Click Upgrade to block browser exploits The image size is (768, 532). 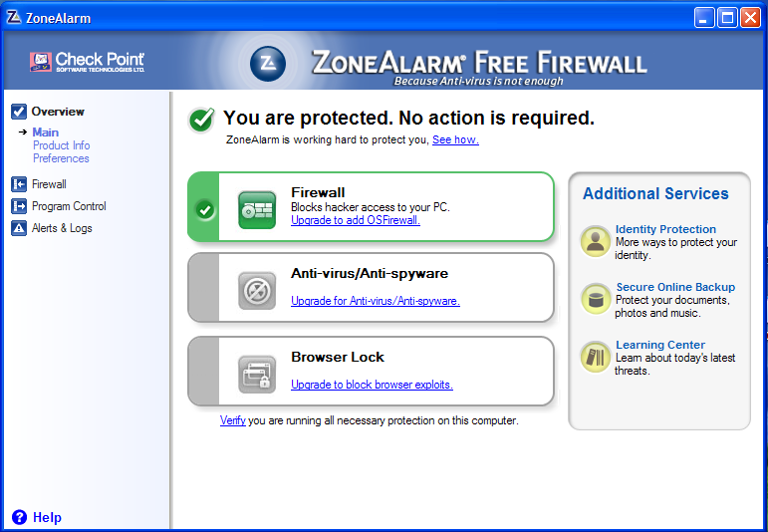click(372, 385)
